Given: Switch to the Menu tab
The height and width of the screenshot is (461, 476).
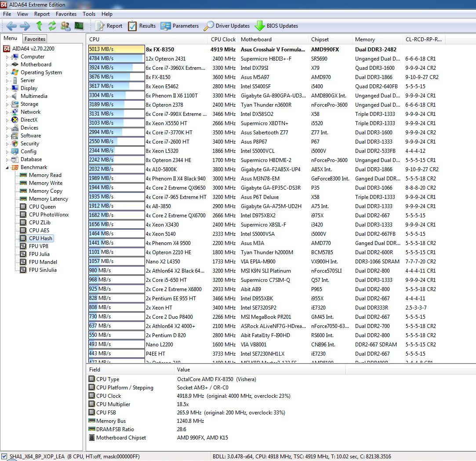Looking at the screenshot, I should pyautogui.click(x=10, y=38).
